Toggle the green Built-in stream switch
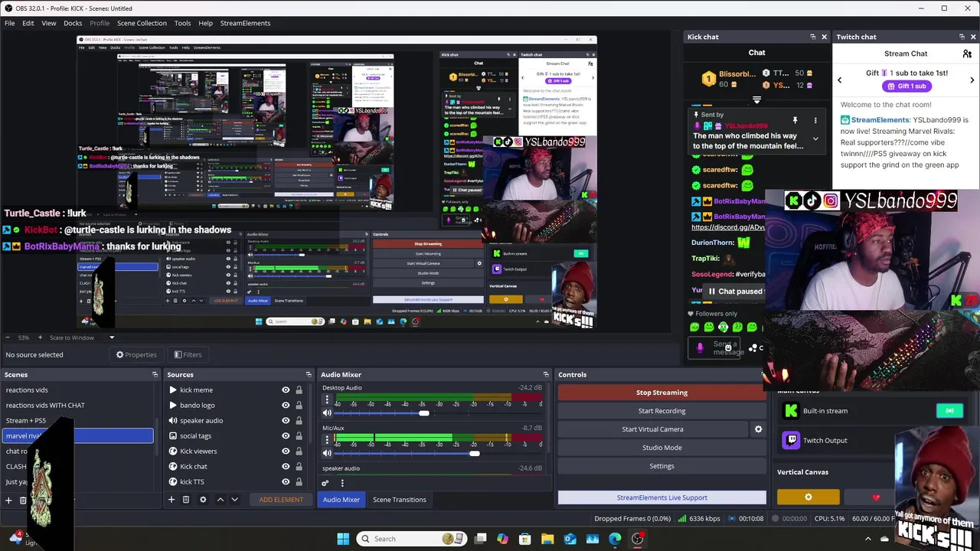The width and height of the screenshot is (980, 551). (949, 411)
